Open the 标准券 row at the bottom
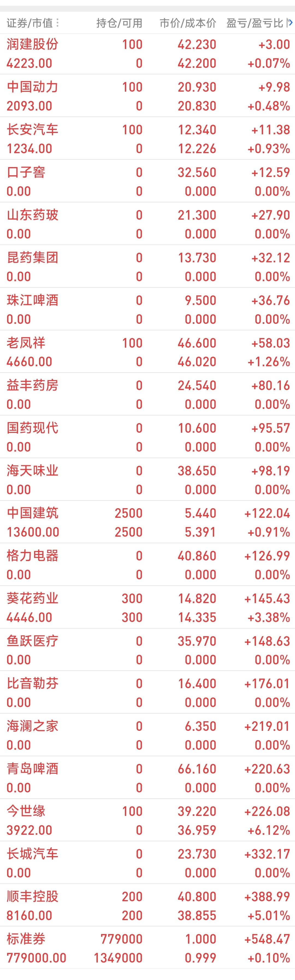 coord(147,948)
